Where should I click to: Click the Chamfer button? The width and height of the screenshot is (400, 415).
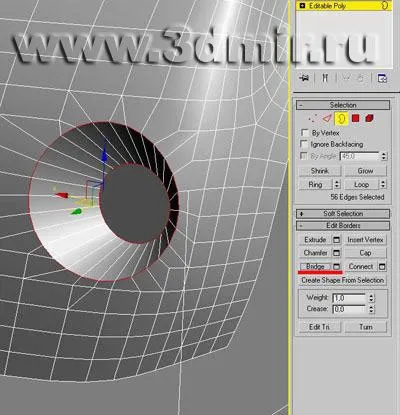point(315,253)
